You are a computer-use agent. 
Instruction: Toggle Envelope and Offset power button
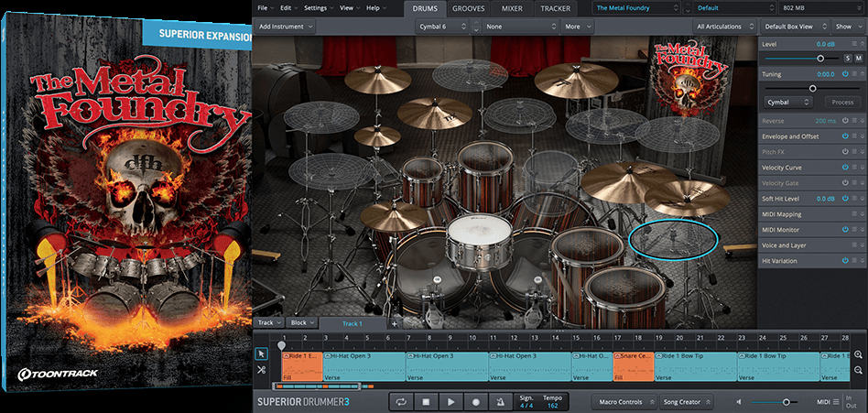[845, 136]
